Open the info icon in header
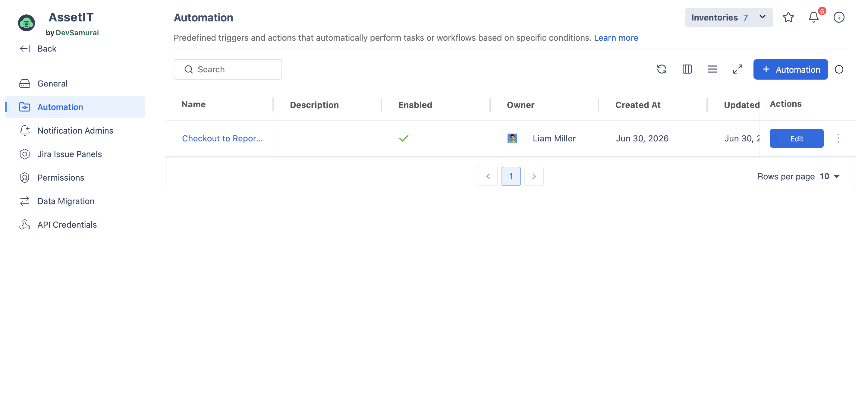868x401 pixels. (839, 17)
